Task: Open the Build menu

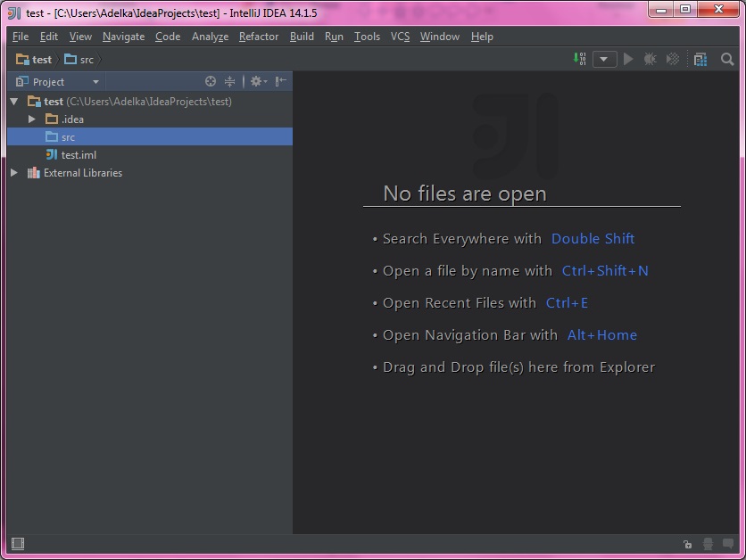Action: click(x=302, y=37)
